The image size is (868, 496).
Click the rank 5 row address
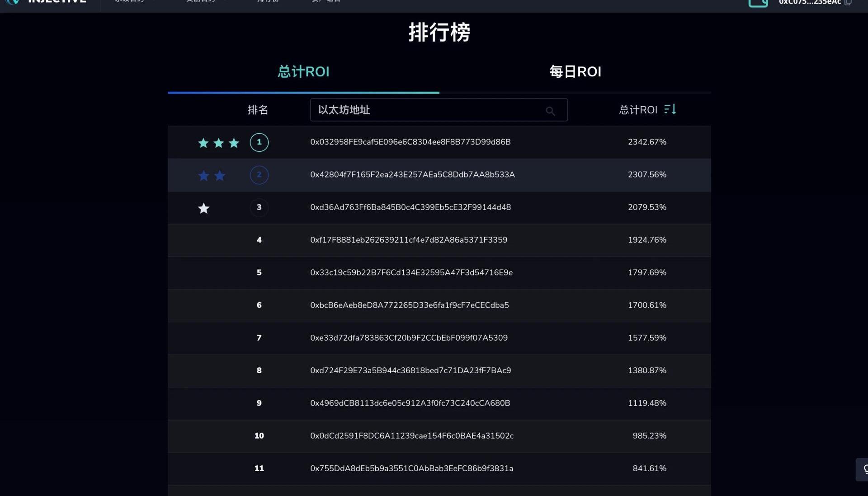tap(411, 272)
